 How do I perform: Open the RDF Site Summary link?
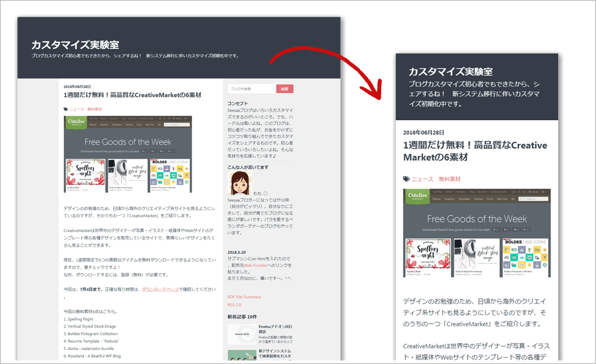pos(244,297)
